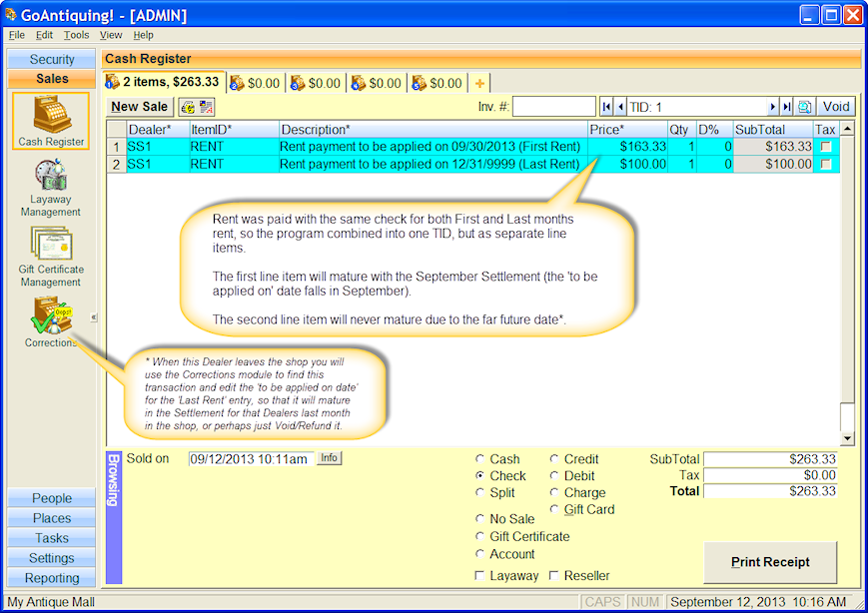Select row 2 by its row header

(x=116, y=165)
